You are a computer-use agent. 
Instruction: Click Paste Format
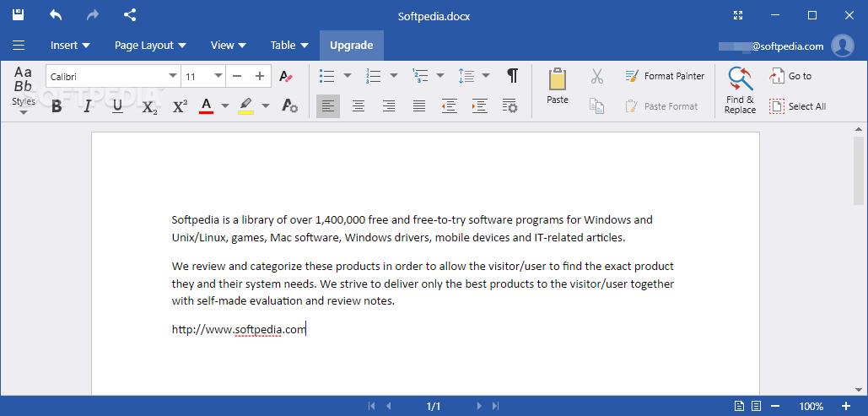pyautogui.click(x=661, y=106)
